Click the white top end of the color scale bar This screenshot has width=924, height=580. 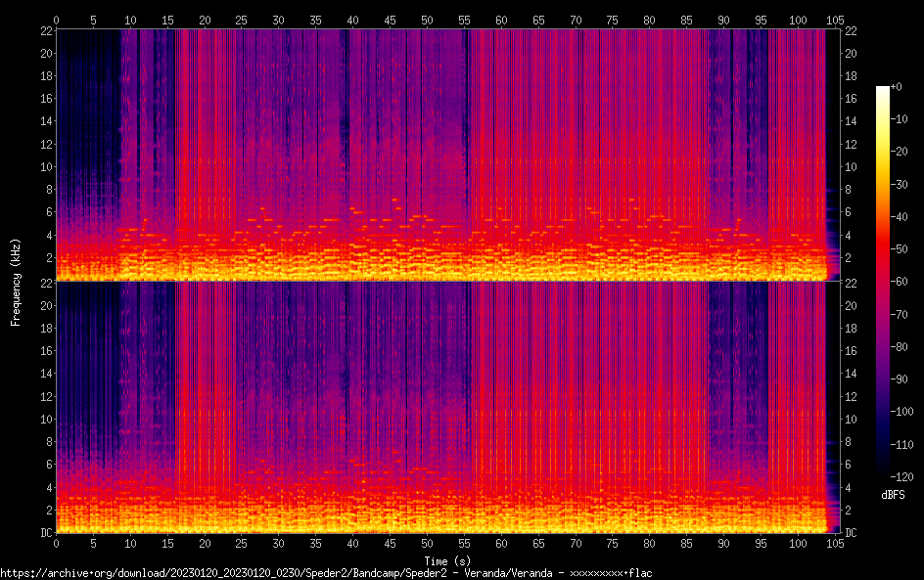click(x=882, y=90)
